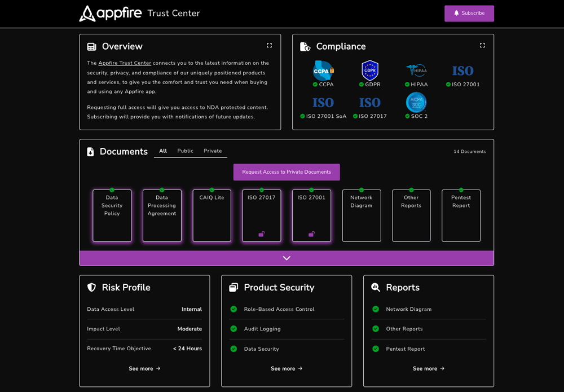
Task: Click Pentest Report in the Reports list
Action: 406,349
